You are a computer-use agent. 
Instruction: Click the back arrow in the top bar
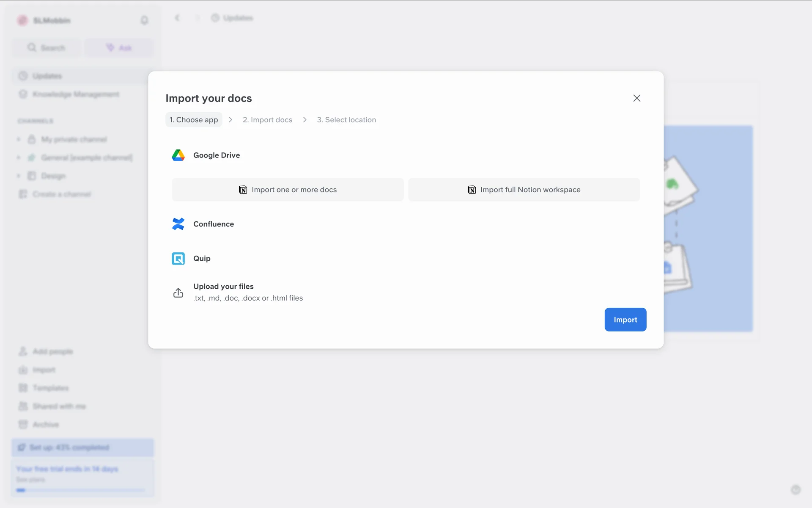tap(177, 18)
